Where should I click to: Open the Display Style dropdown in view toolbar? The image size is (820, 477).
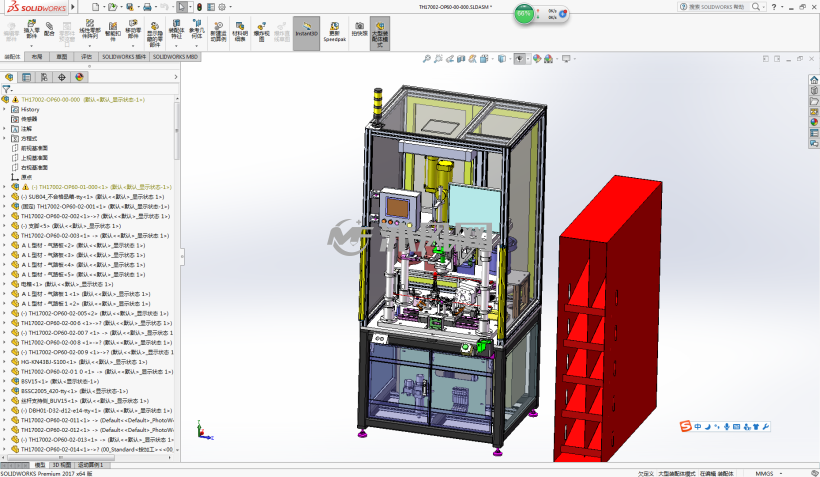pos(508,59)
